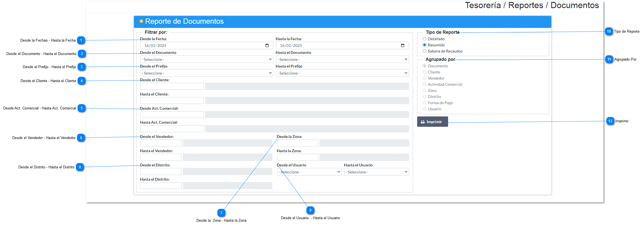644x227 pixels.
Task: Focus the Desde el Distrito code field
Action: [161, 171]
